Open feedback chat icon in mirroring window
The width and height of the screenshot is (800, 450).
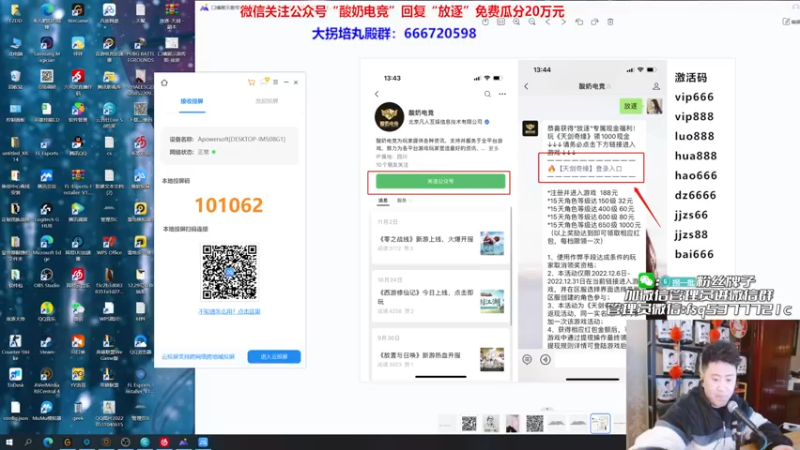pyautogui.click(x=264, y=82)
